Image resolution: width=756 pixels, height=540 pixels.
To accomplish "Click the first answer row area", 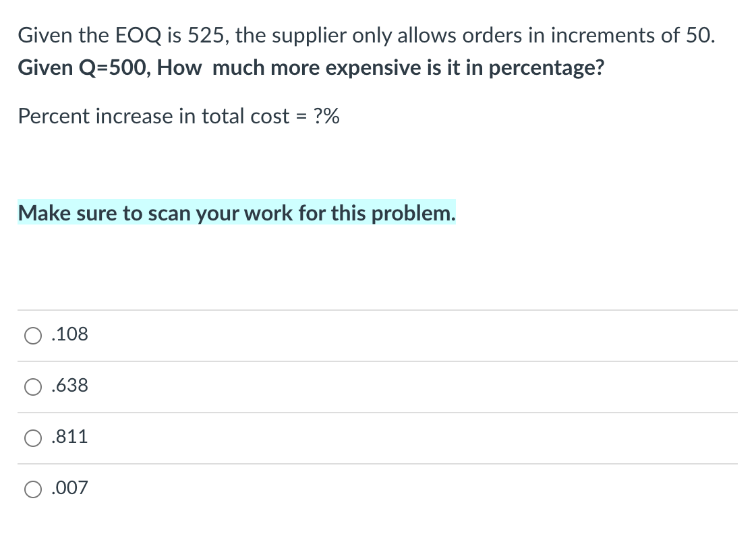I will pyautogui.click(x=378, y=334).
